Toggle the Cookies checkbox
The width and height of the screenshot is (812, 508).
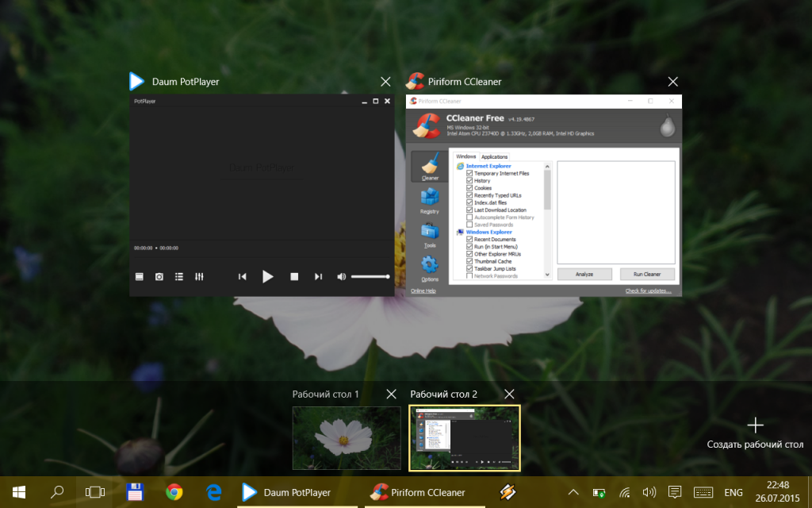[469, 188]
